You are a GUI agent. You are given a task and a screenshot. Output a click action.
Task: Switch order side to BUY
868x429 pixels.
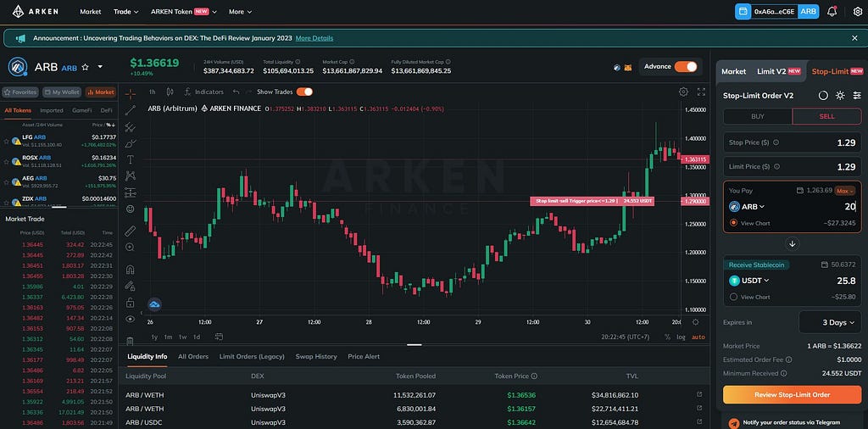757,116
